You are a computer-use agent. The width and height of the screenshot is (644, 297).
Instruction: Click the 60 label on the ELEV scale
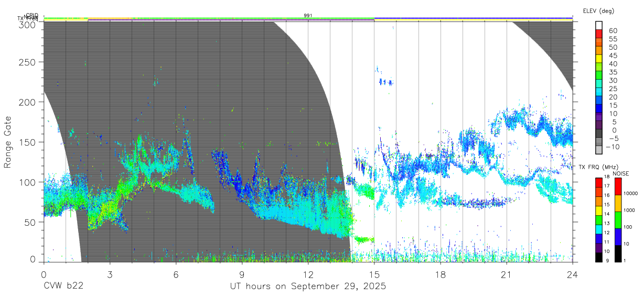tap(613, 31)
